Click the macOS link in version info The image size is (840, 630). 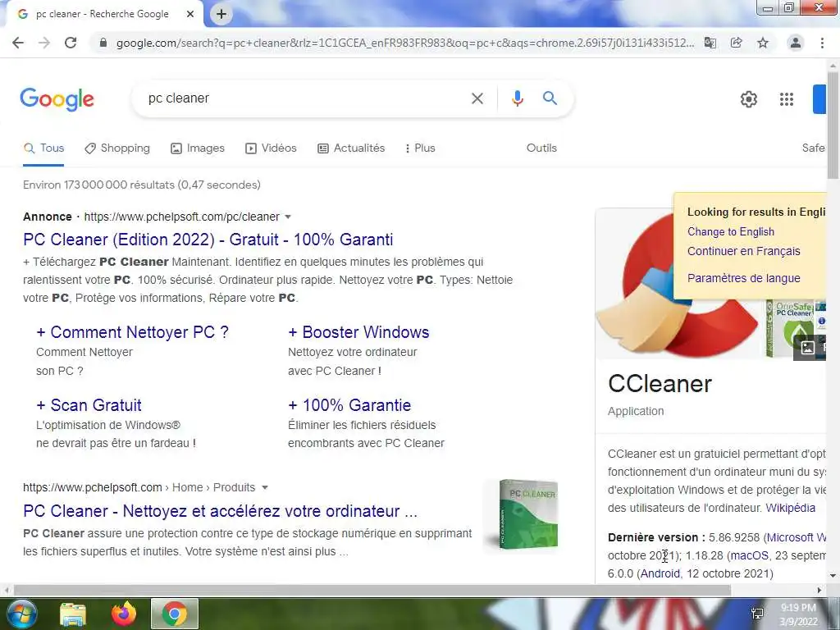click(x=750, y=555)
